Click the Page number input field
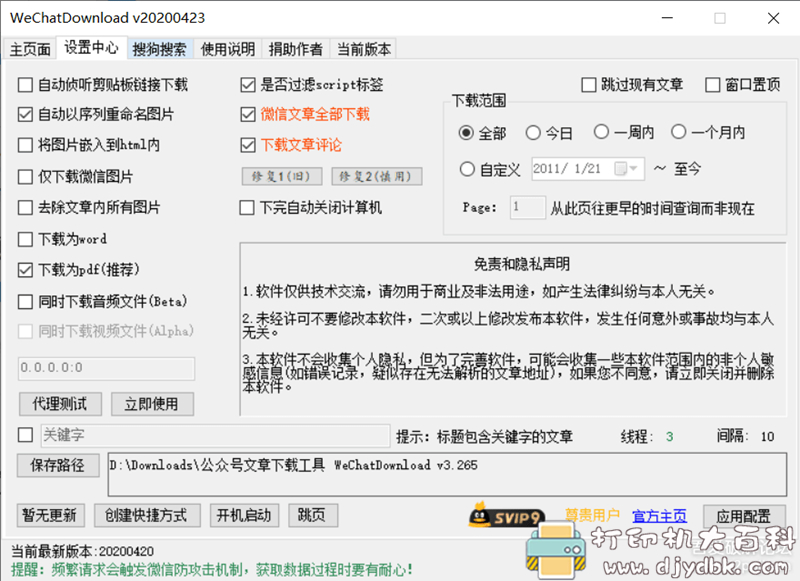800x581 pixels. click(x=528, y=208)
